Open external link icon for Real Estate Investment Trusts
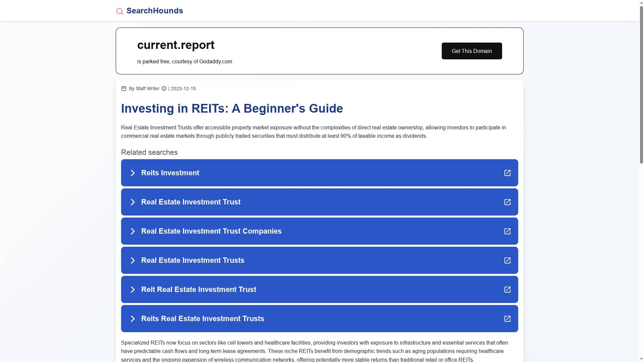 [x=507, y=260]
